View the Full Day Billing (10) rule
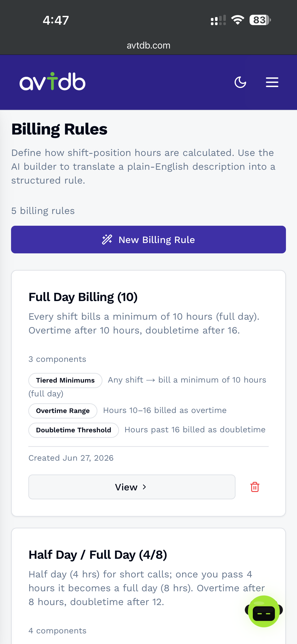Screen dimensions: 297x644 click(132, 487)
